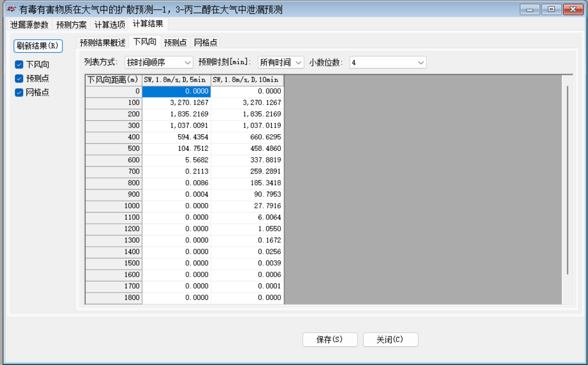588x365 pixels.
Task: Maximize the dialog window
Action: [x=551, y=9]
